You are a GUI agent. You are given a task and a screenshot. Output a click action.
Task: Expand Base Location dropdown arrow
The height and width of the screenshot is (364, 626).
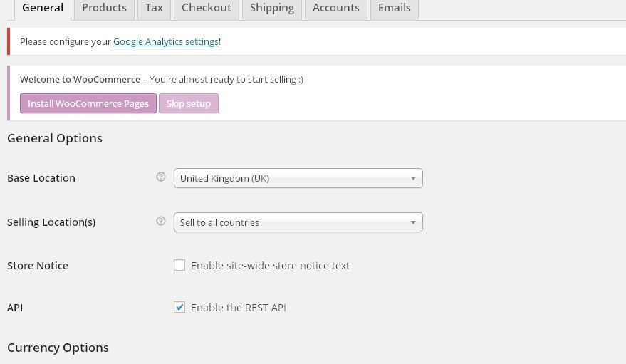414,178
